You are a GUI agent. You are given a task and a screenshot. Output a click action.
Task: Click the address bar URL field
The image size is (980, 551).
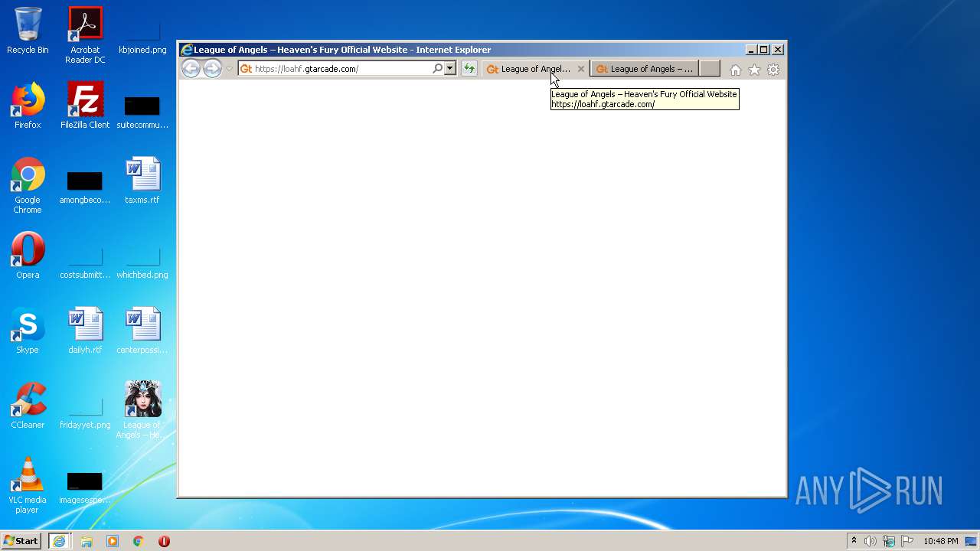pyautogui.click(x=341, y=69)
